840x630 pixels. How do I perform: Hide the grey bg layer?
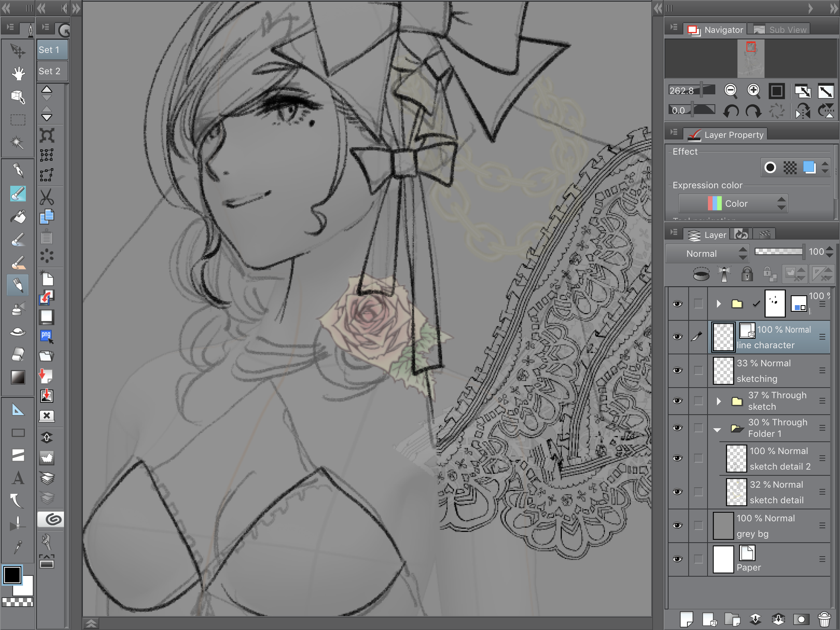(678, 525)
